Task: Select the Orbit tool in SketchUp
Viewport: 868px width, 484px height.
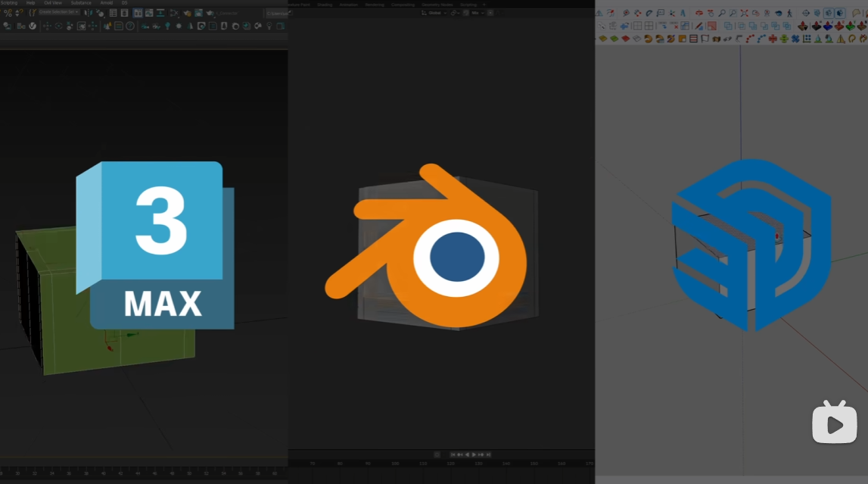Action: pos(699,13)
